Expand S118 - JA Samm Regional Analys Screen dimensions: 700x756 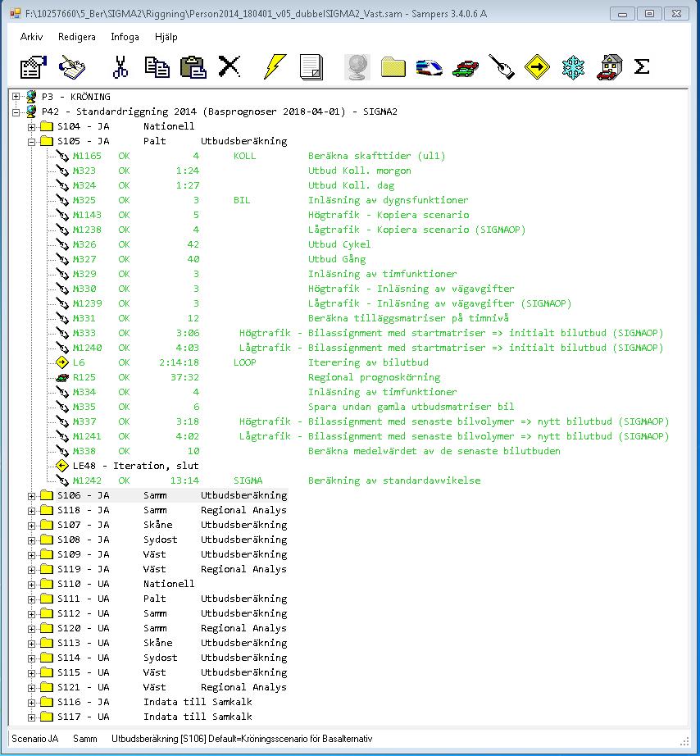(31, 511)
